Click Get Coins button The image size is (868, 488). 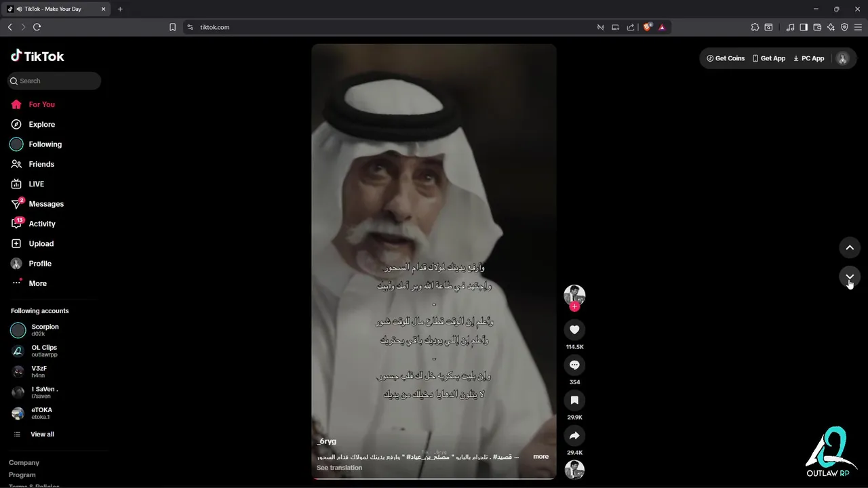coord(726,58)
